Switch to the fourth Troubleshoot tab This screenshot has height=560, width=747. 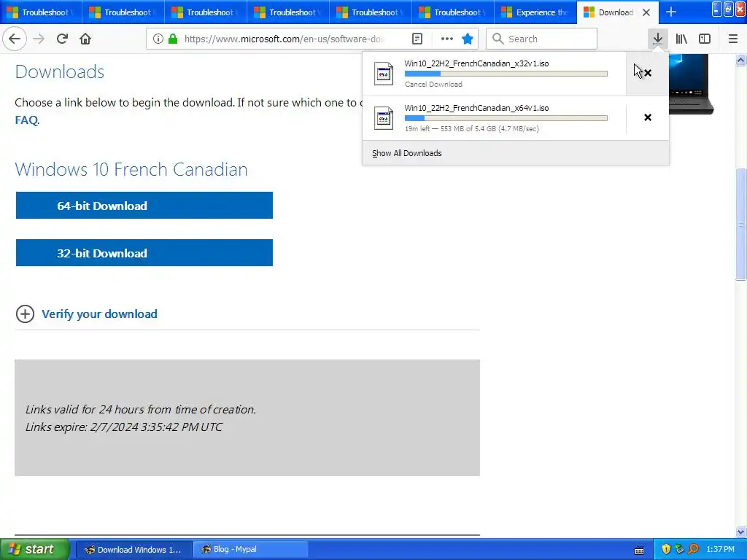[x=288, y=12]
